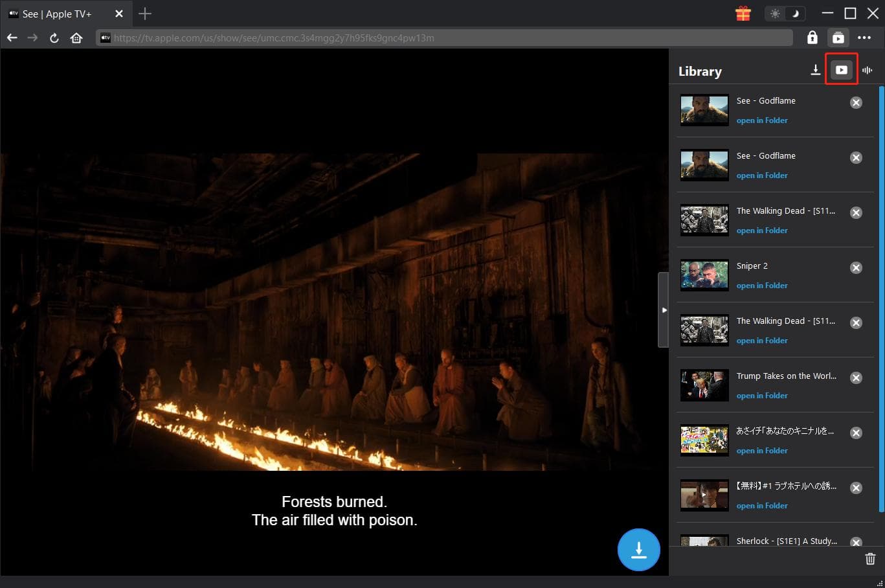Click the address bar to edit the URL
The image size is (885, 588).
[x=388, y=37]
